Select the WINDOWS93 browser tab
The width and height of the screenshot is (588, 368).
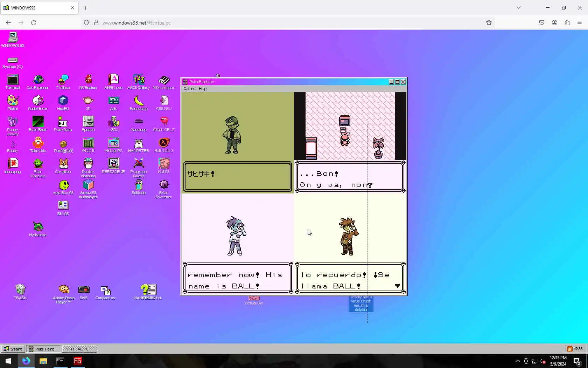tap(39, 8)
